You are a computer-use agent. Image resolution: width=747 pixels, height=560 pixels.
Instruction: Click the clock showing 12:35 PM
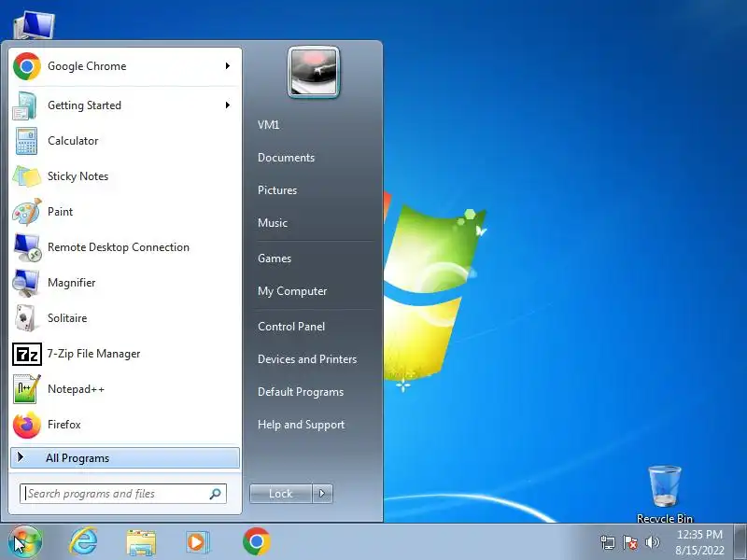tap(699, 534)
